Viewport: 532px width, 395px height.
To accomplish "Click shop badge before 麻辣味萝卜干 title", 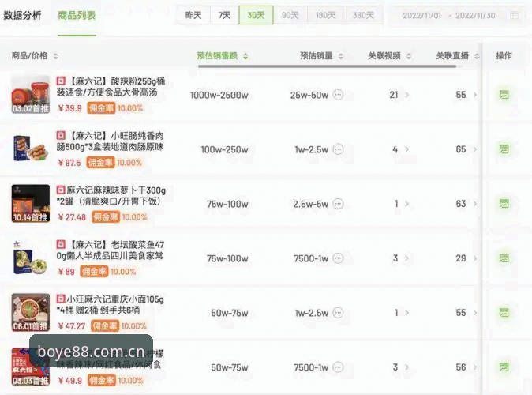I will click(x=61, y=190).
